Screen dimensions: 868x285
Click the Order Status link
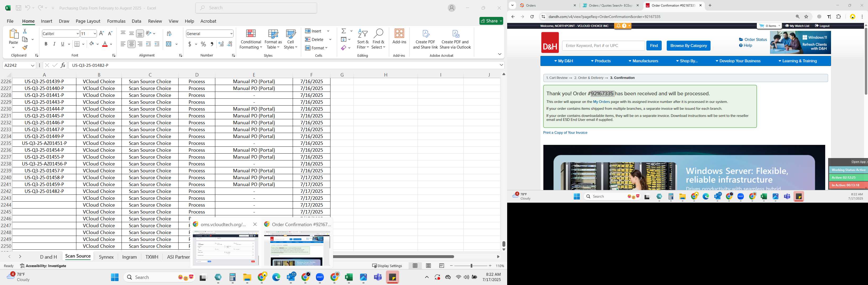(x=753, y=39)
